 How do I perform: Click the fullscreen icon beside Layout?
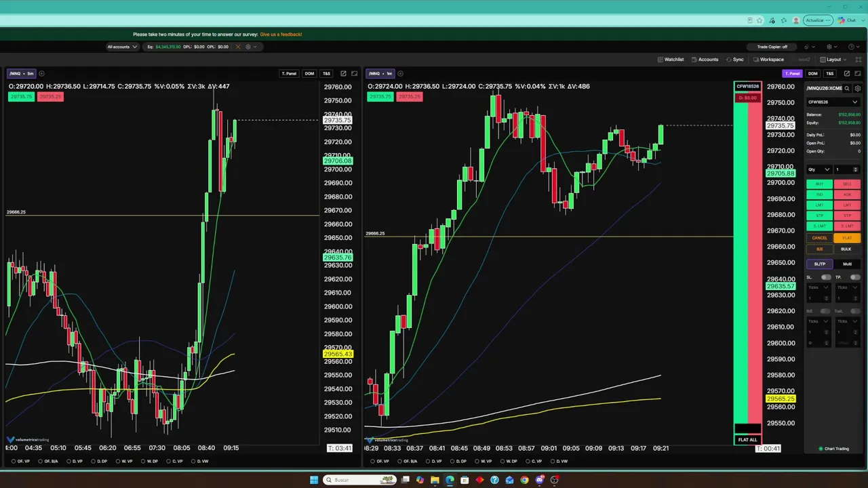click(x=858, y=60)
